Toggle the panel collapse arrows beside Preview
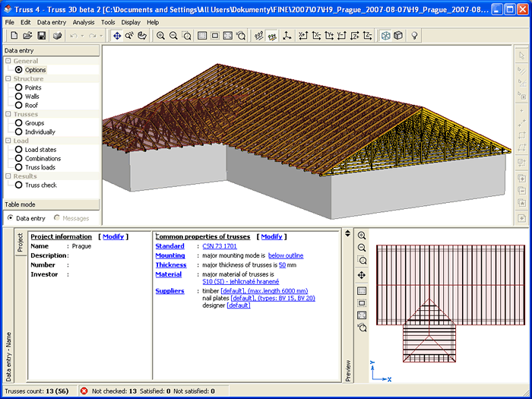Screen dimensions: 532x399 tap(348, 233)
